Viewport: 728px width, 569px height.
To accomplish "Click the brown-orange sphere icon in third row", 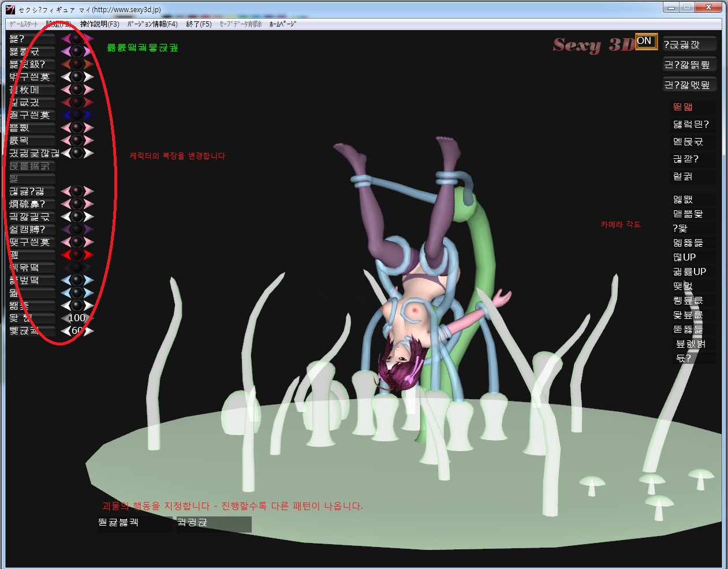I will 77,64.
